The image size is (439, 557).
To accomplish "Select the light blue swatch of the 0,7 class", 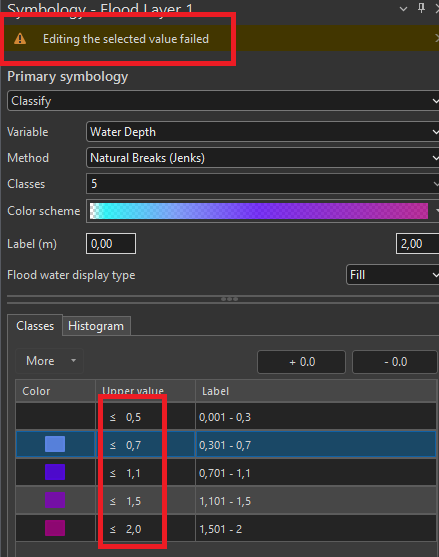I will point(55,444).
